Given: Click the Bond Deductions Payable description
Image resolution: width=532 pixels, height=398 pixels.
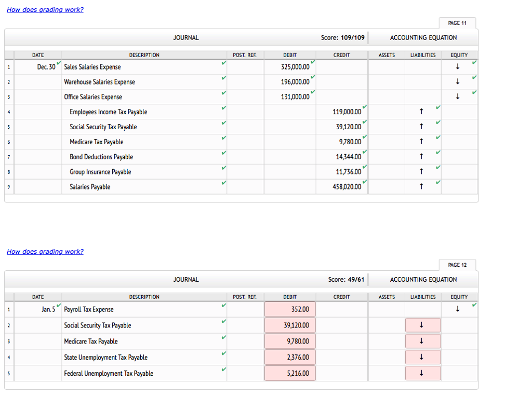Looking at the screenshot, I should tap(101, 157).
